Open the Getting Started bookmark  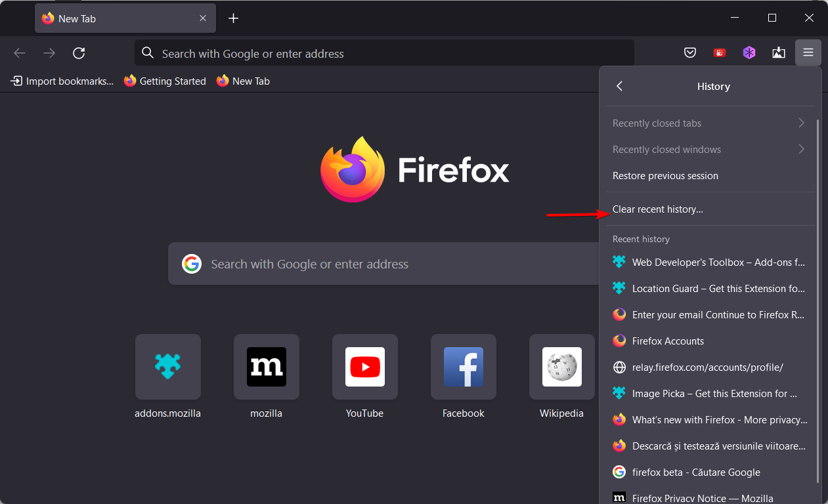tap(165, 81)
